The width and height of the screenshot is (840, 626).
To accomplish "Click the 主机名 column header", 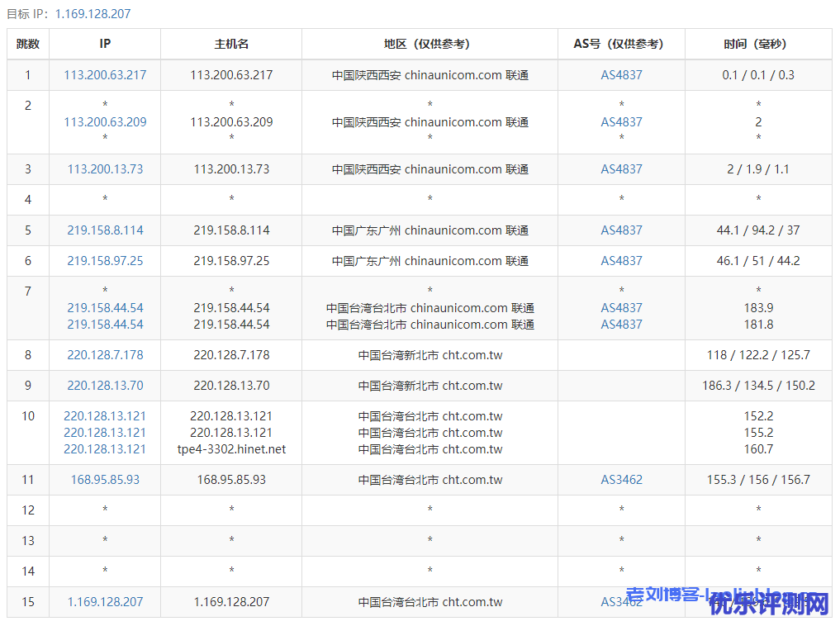I will click(231, 45).
